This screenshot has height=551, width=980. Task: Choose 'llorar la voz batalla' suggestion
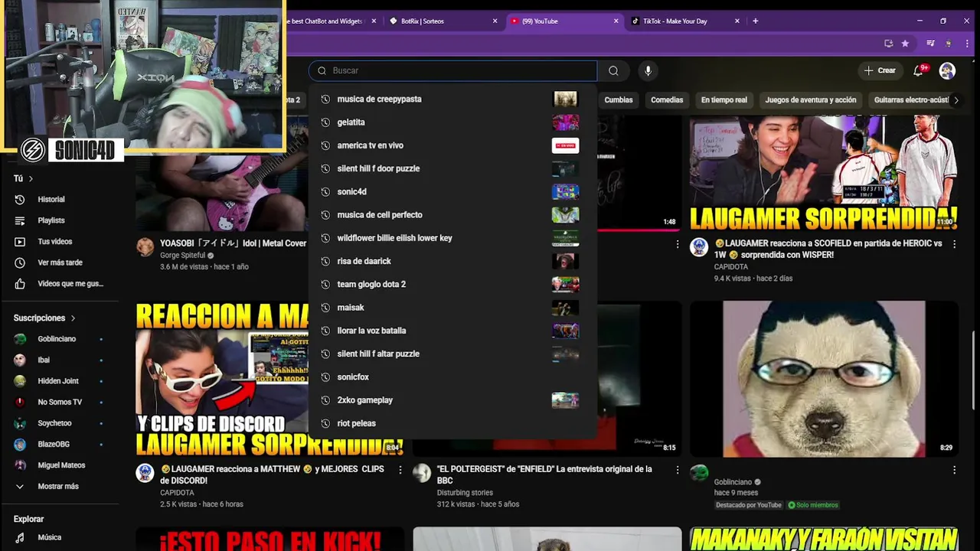click(x=452, y=331)
